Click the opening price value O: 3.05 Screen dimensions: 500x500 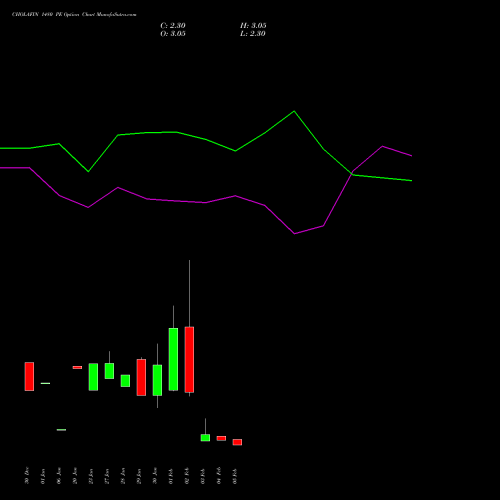173,34
